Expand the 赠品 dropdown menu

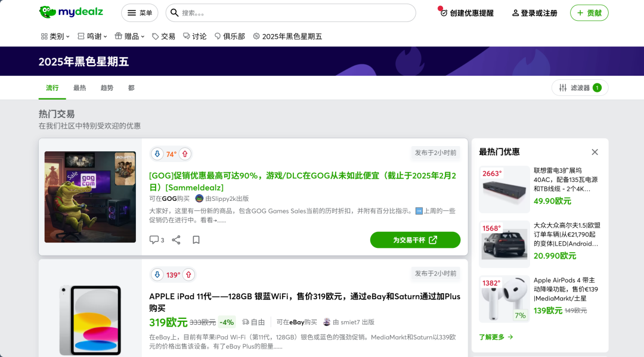pos(130,36)
